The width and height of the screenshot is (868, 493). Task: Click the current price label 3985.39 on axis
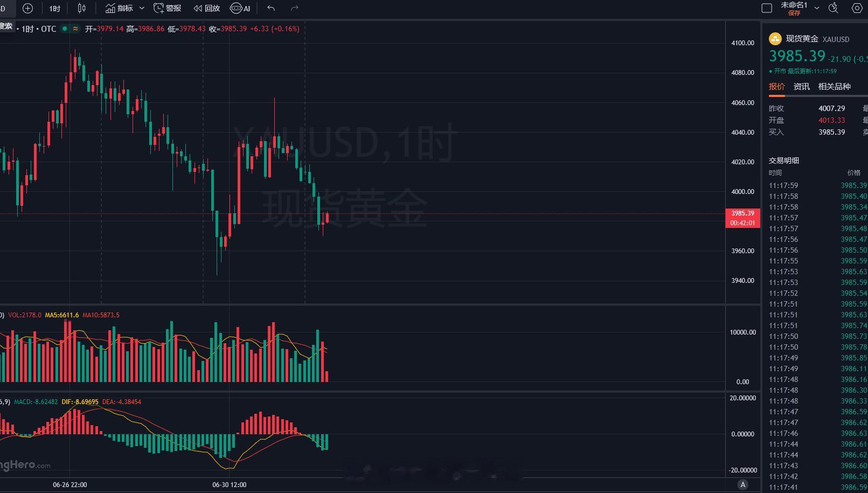tap(742, 213)
